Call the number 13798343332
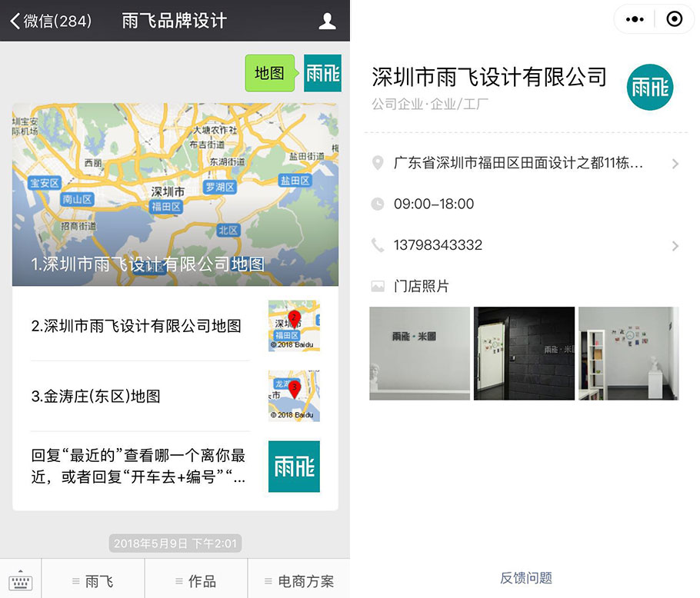Screen dimensions: 700x598 438,245
